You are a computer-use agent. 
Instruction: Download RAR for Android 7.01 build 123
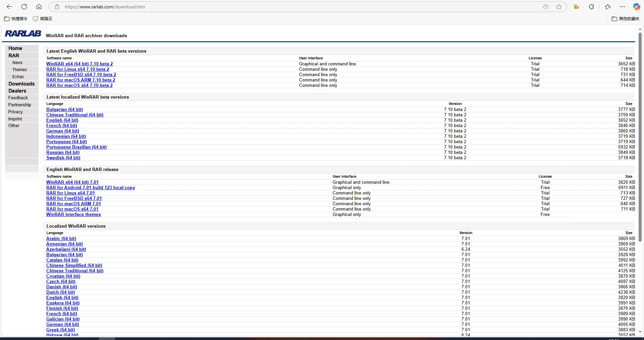pos(91,188)
